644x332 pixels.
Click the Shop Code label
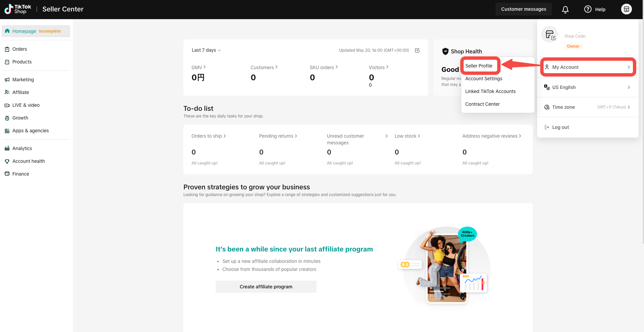[x=575, y=36]
